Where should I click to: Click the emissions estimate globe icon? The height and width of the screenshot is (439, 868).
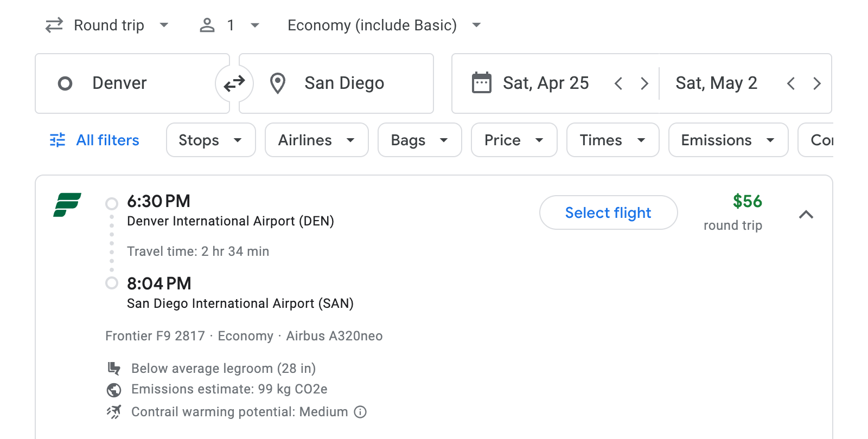click(x=114, y=389)
